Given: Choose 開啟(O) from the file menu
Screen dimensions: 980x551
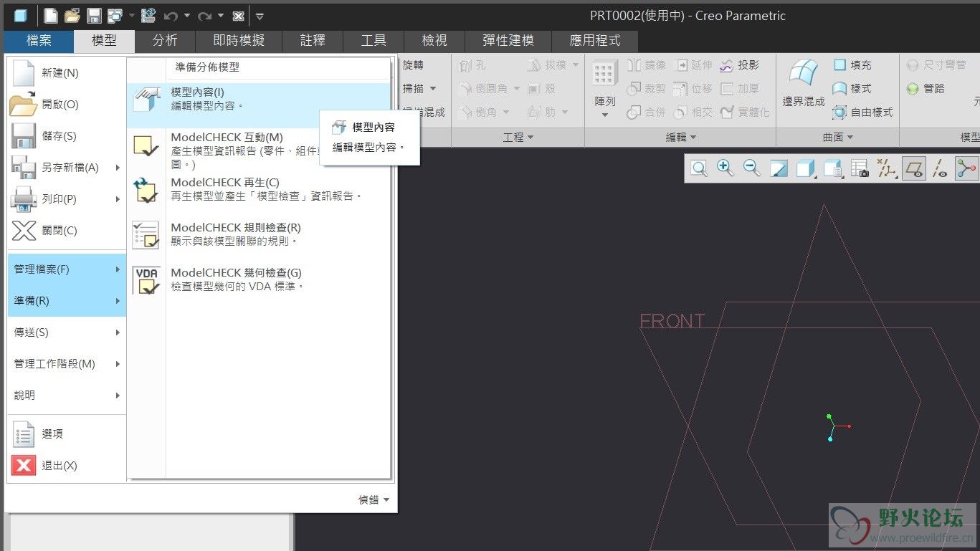Looking at the screenshot, I should tap(67, 105).
